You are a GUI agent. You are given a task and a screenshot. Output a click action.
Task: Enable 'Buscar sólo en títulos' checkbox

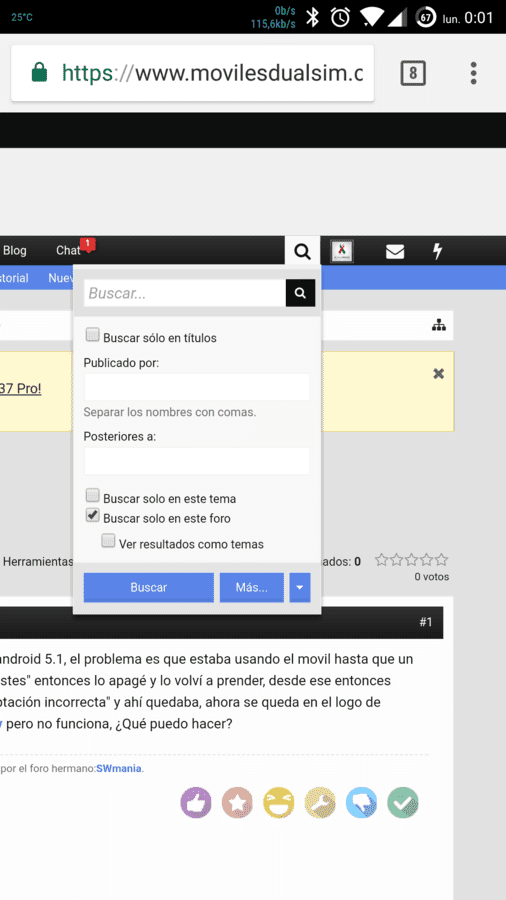click(92, 335)
